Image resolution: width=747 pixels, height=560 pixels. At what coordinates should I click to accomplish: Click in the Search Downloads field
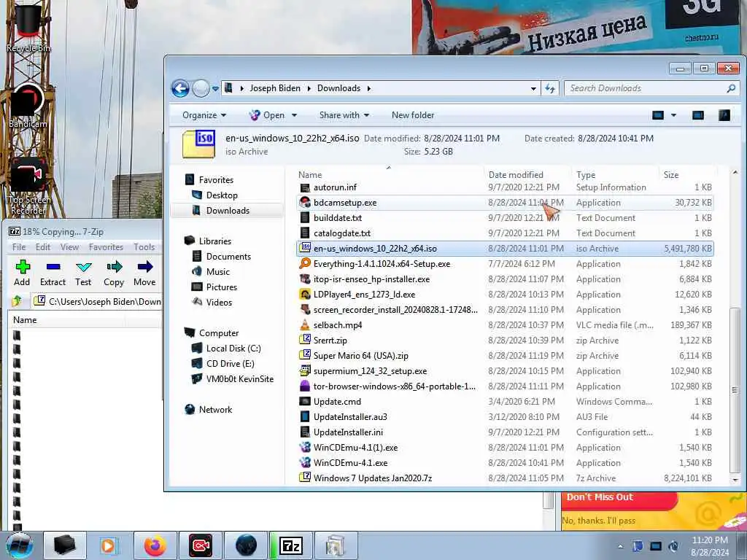646,88
